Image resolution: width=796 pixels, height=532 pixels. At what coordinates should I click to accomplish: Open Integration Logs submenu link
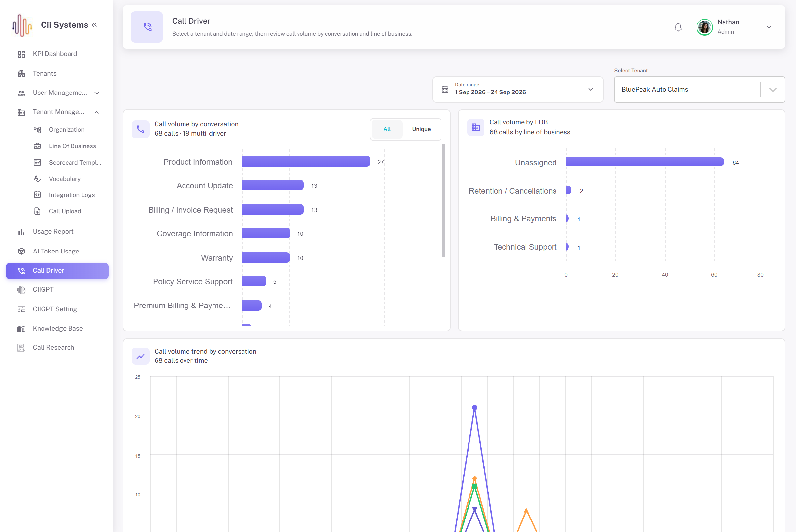[x=71, y=195]
